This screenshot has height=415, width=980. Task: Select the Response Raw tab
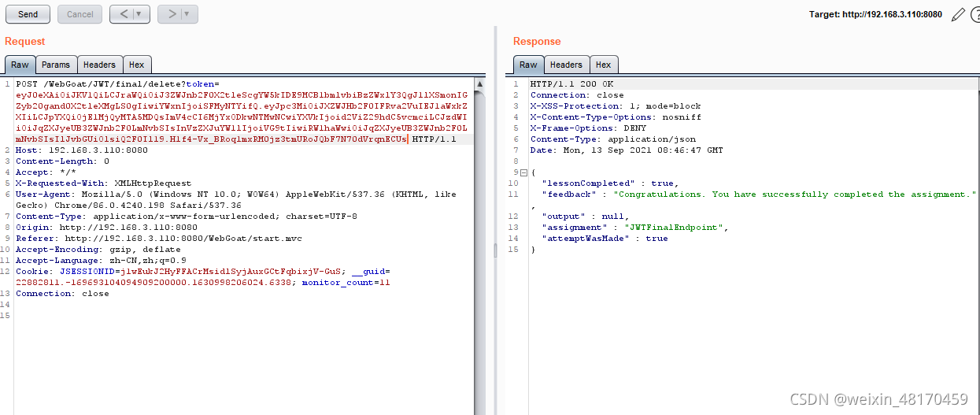tap(528, 65)
